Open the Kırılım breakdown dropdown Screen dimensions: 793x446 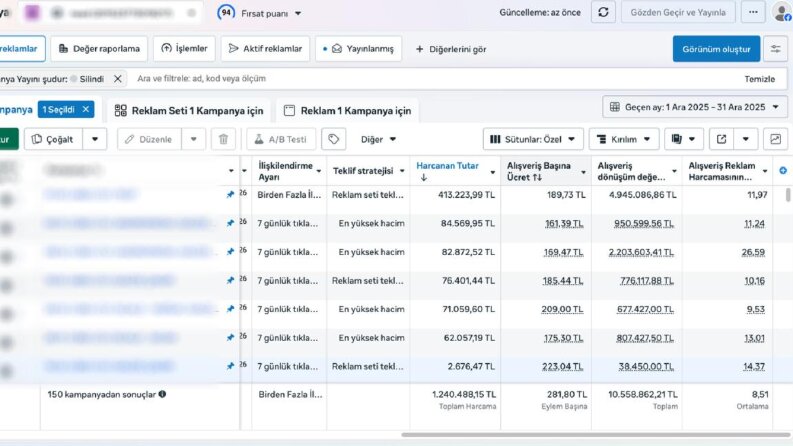pos(624,139)
